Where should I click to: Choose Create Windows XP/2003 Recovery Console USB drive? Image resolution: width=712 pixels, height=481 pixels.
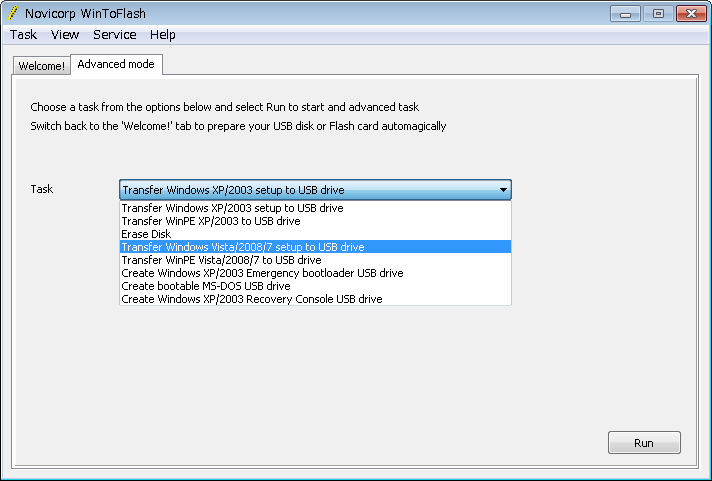click(x=315, y=299)
